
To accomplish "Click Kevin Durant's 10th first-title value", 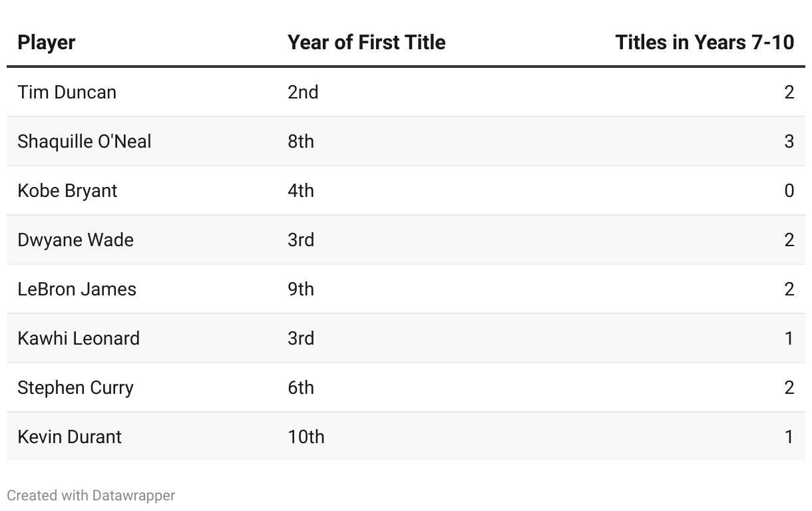I will coord(306,436).
